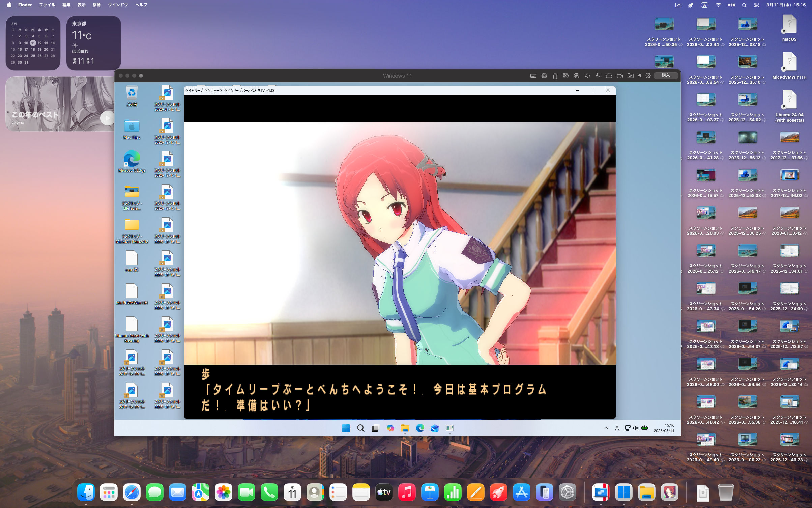Click the CPU chip icon in Windows 11 titlebar
The height and width of the screenshot is (508, 812).
tap(544, 76)
